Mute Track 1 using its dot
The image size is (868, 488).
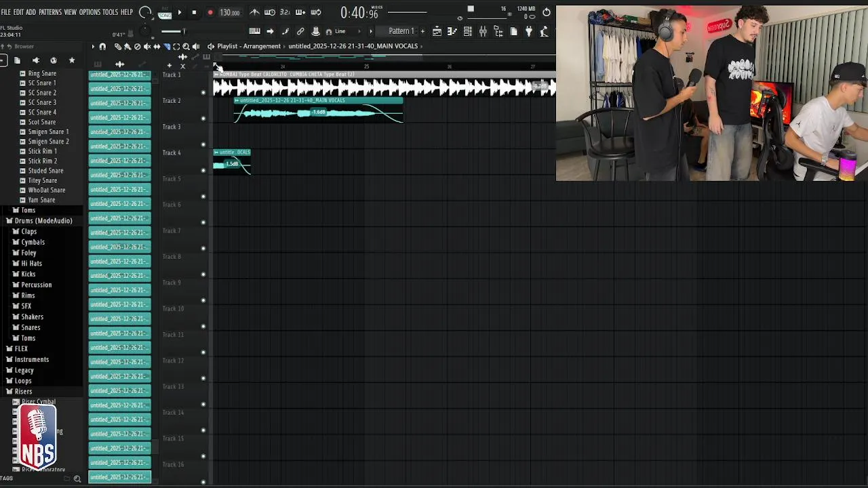(x=203, y=92)
